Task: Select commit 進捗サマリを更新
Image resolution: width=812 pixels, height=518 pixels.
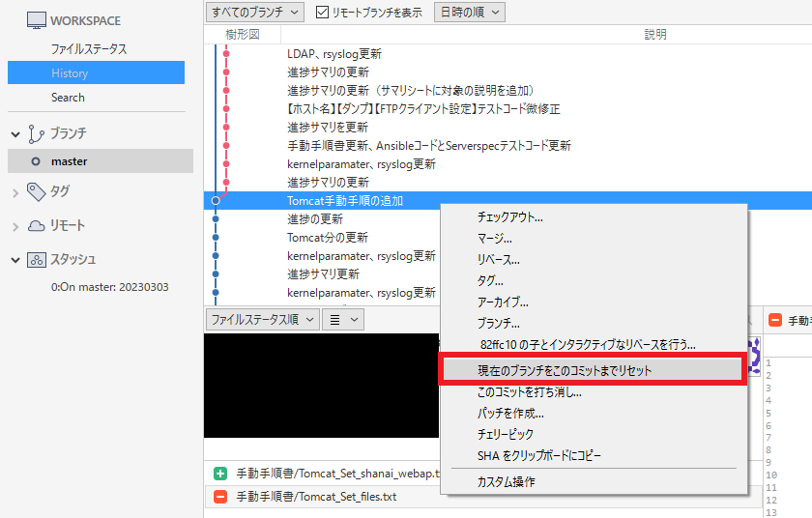Action: point(328,128)
